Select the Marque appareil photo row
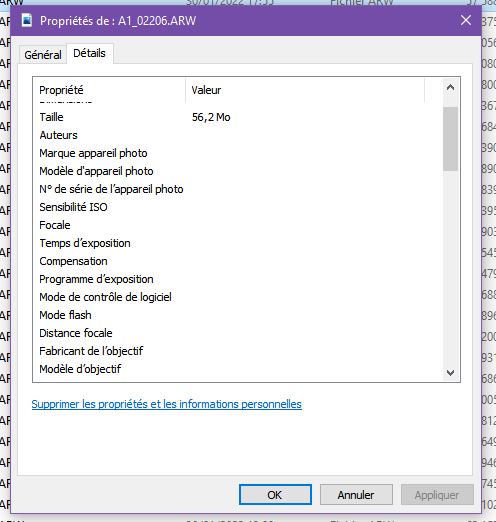 pos(238,153)
